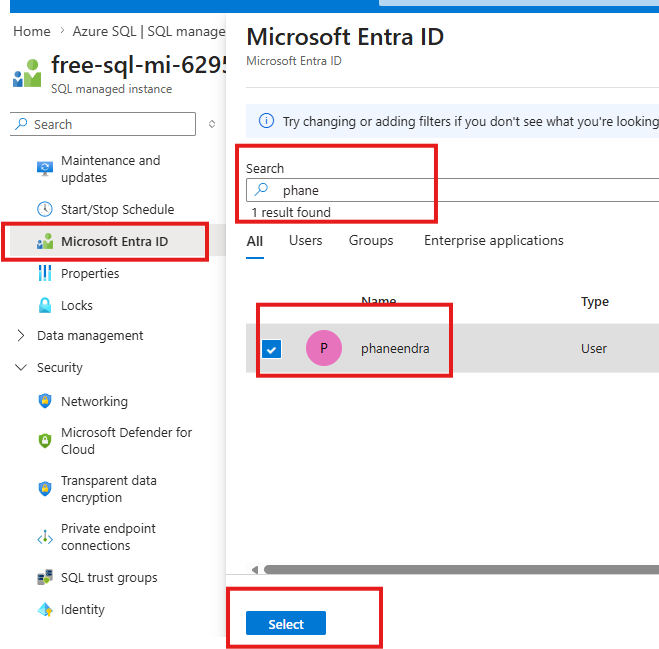This screenshot has height=649, width=659.
Task: Click the free-sql-mi resource title
Action: [x=138, y=65]
